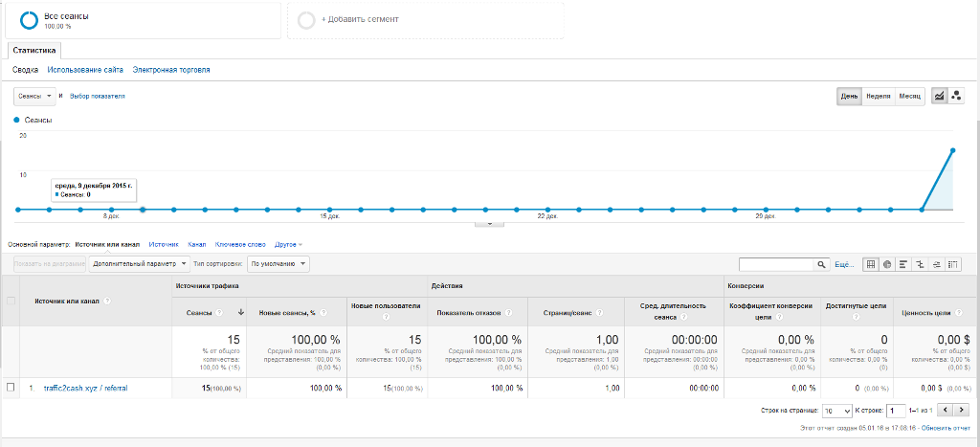Open the 'Использование сайта' tab

85,70
